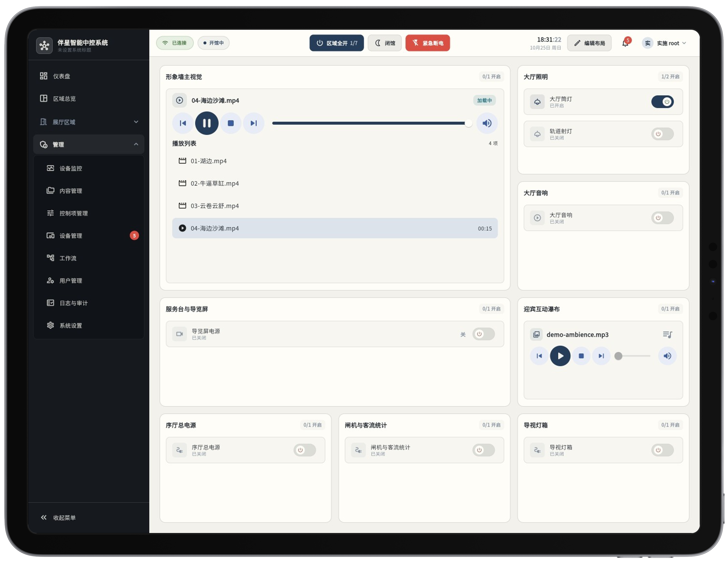Turn on 闸机与客流统计 switch

click(x=483, y=450)
